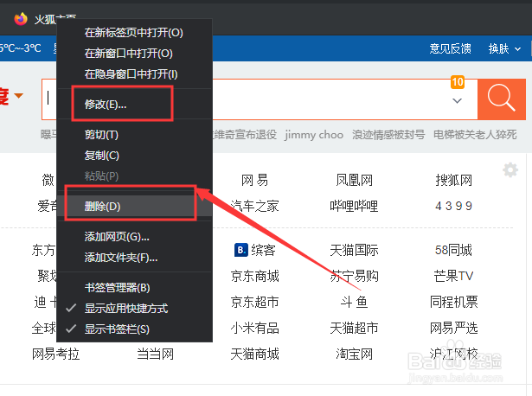Toggle 显示应用快捷方式 checked menu option
This screenshot has height=396, width=532.
[135, 308]
